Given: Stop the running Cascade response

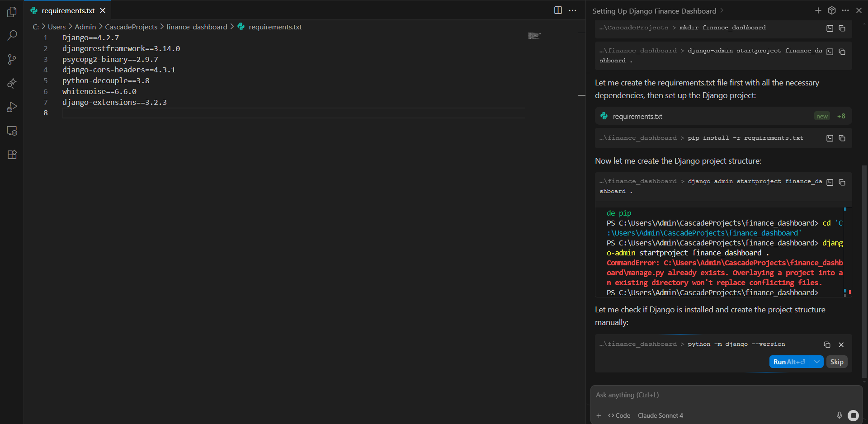Looking at the screenshot, I should pyautogui.click(x=853, y=415).
